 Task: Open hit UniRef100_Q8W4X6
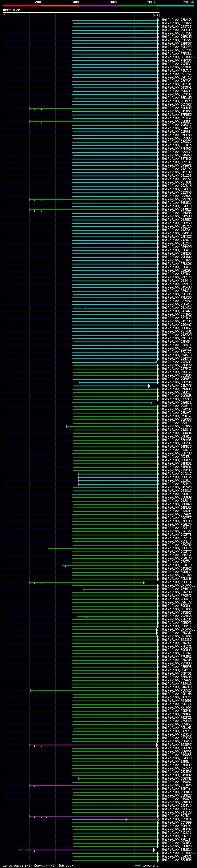coord(177,20)
